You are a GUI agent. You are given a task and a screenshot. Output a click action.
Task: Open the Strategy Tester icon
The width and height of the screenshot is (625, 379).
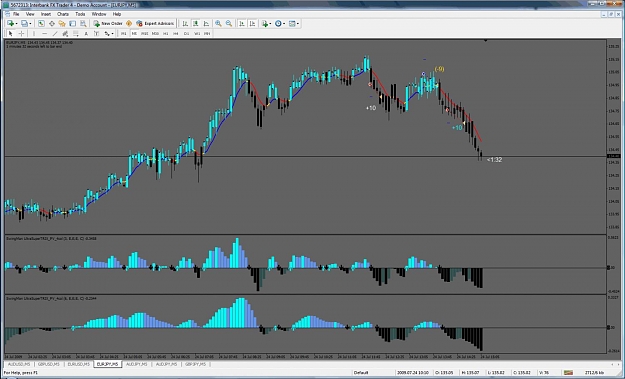click(83, 24)
